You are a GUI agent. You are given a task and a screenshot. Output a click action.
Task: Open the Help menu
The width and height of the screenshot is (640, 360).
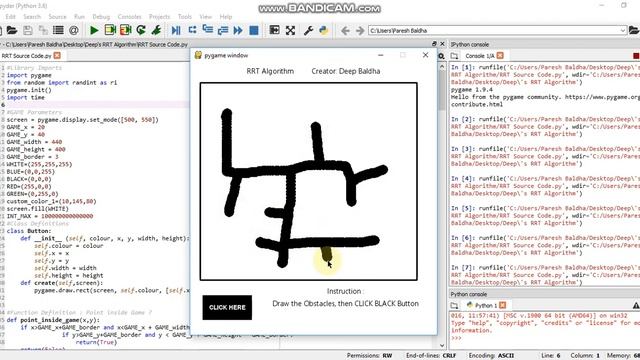pyautogui.click(x=226, y=17)
